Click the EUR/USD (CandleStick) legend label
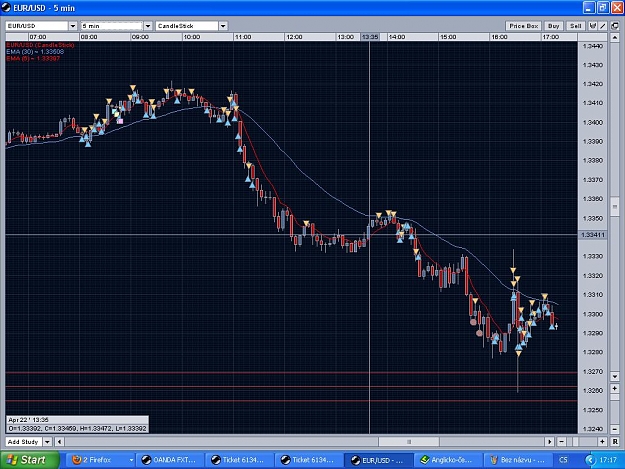 pyautogui.click(x=40, y=45)
